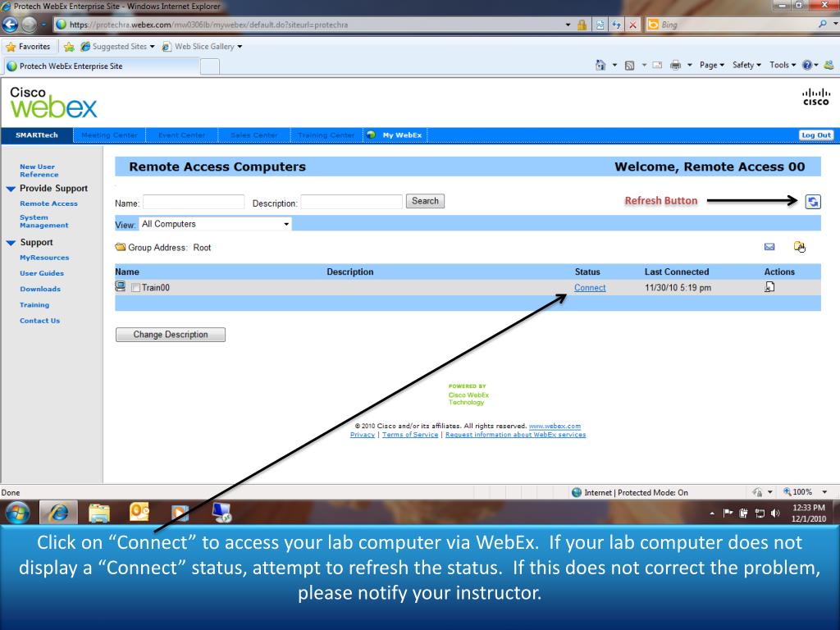The height and width of the screenshot is (630, 840).
Task: Click the Actions document icon for Train00
Action: pos(769,287)
